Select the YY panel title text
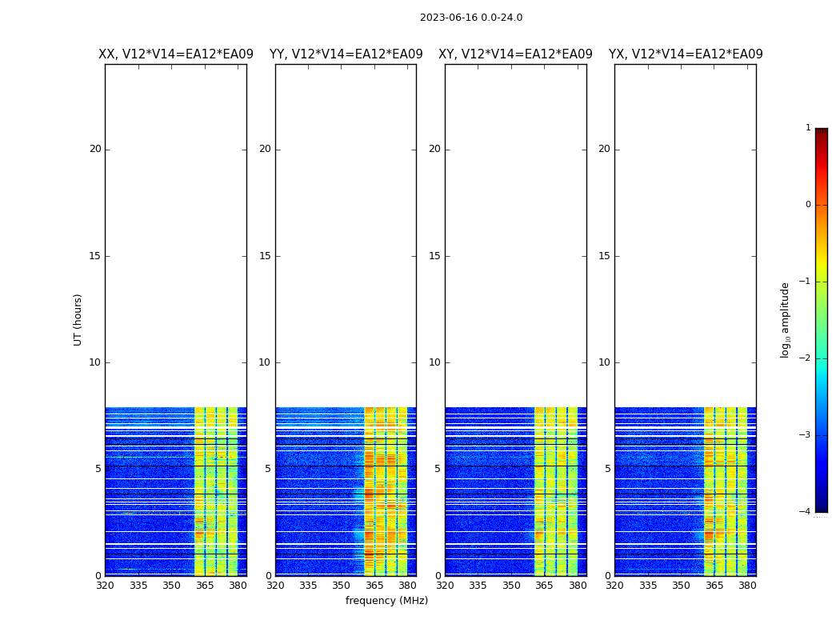Screen dimensions: 840x640 point(346,54)
